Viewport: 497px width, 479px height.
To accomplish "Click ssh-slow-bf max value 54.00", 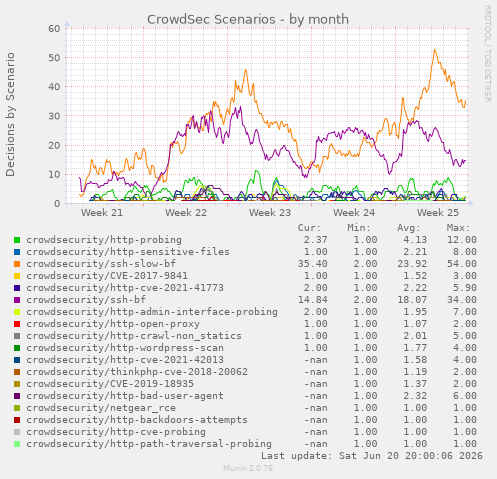I will tap(462, 264).
